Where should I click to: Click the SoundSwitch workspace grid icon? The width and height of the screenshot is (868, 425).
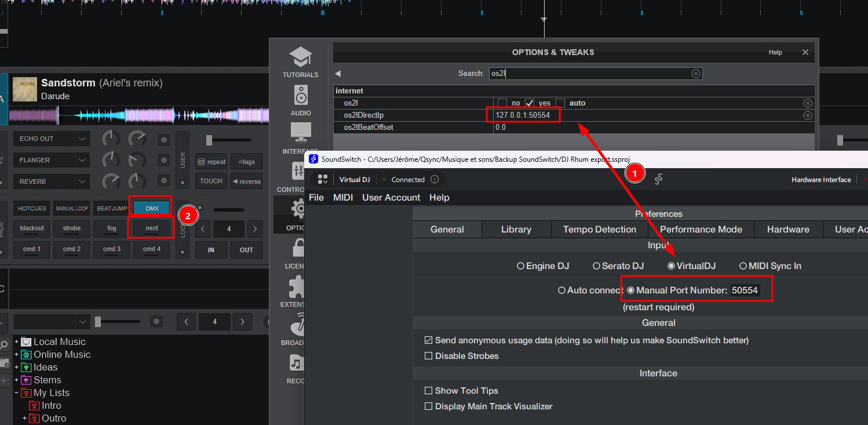coord(323,179)
